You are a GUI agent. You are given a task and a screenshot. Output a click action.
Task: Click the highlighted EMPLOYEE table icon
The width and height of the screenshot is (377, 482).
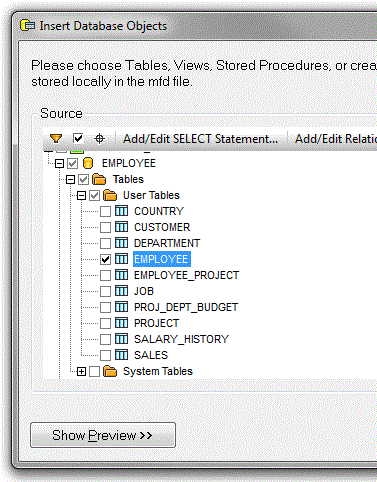tap(121, 259)
